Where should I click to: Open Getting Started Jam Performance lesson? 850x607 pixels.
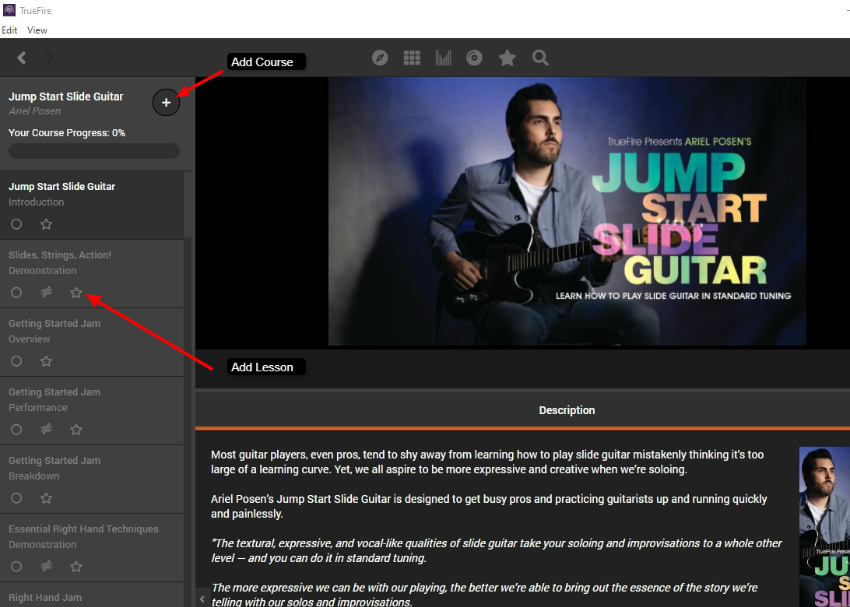click(x=92, y=411)
